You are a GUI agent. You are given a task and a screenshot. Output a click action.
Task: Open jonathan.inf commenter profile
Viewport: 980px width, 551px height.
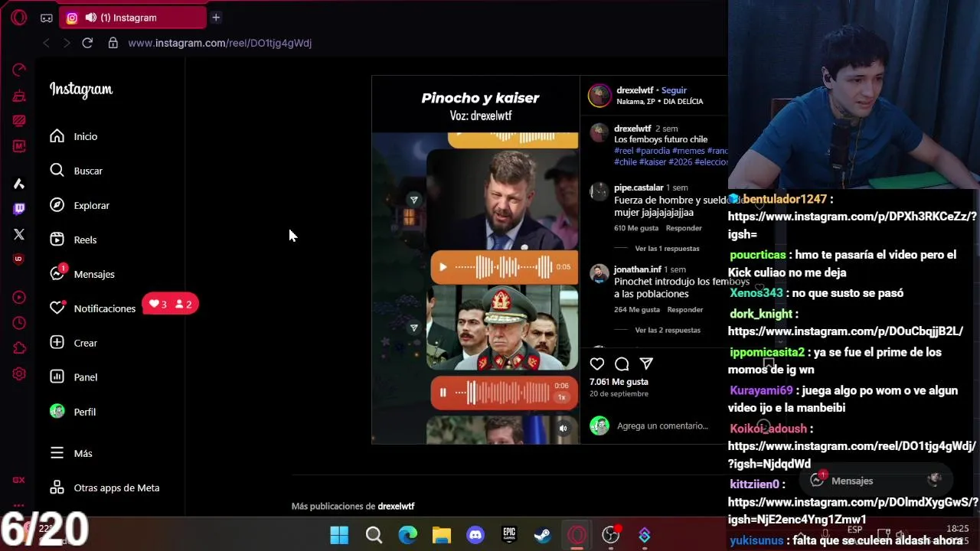(x=638, y=269)
